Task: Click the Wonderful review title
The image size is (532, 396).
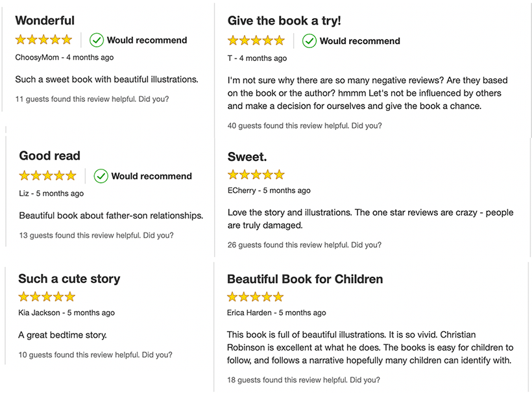Action: pyautogui.click(x=45, y=21)
